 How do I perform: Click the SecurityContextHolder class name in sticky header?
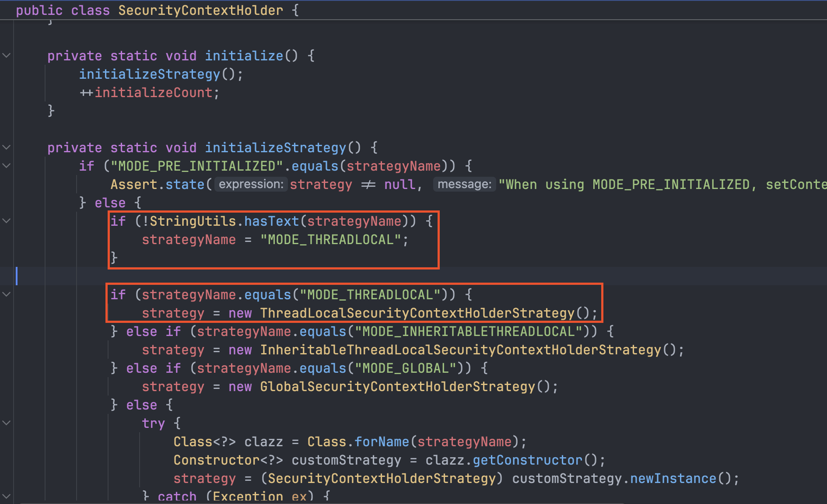201,10
